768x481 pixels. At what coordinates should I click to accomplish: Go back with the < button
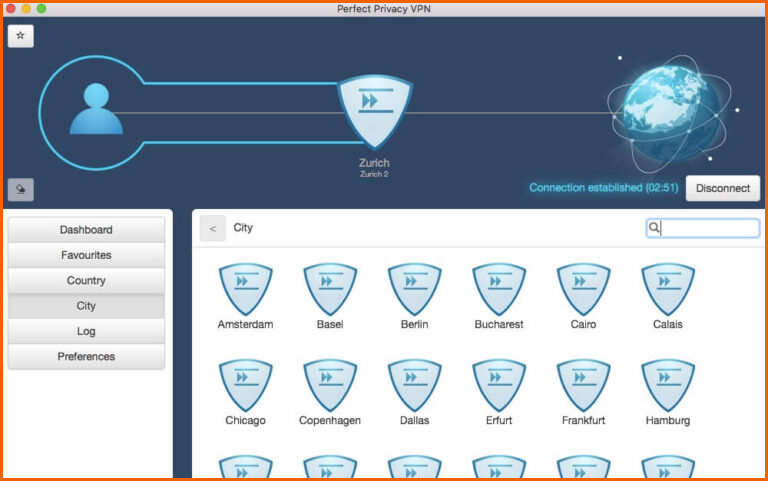click(x=213, y=228)
